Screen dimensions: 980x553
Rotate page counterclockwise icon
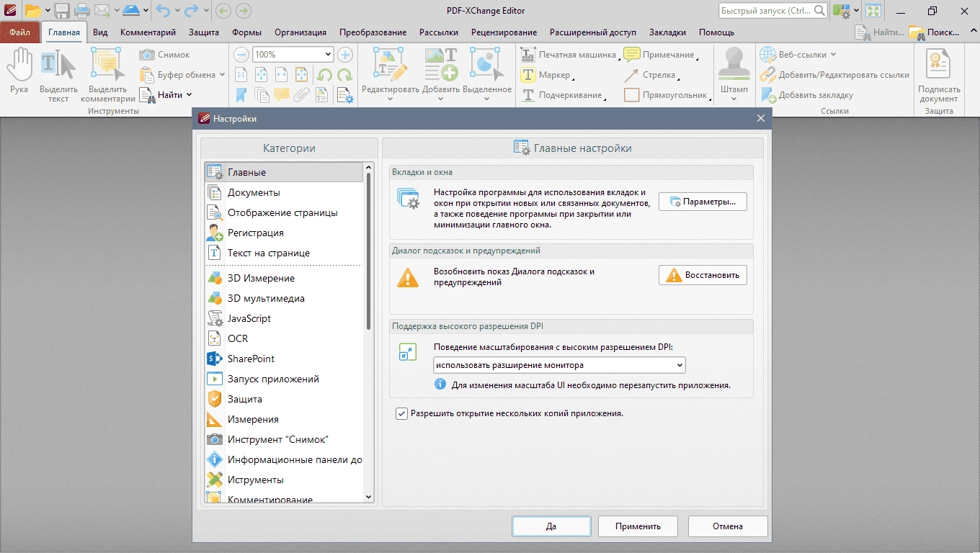coord(324,75)
